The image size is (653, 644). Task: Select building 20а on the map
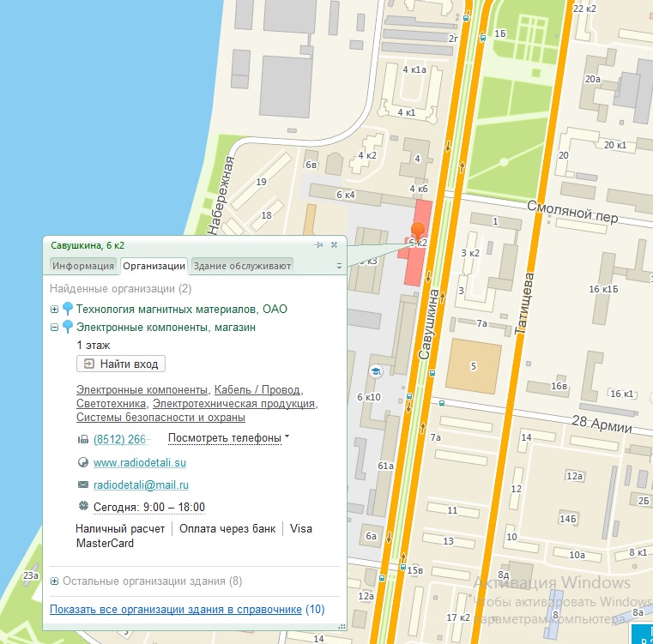point(593,79)
